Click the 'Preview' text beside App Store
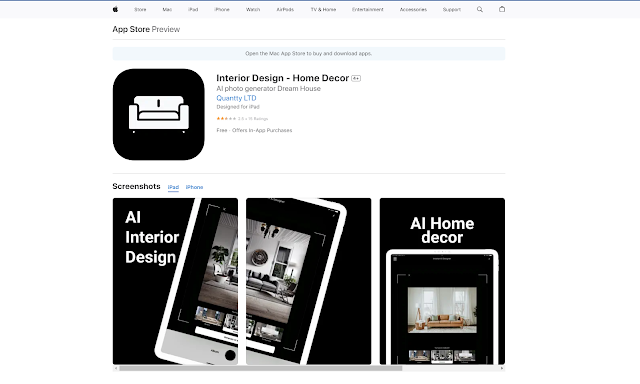The image size is (640, 384). point(166,29)
